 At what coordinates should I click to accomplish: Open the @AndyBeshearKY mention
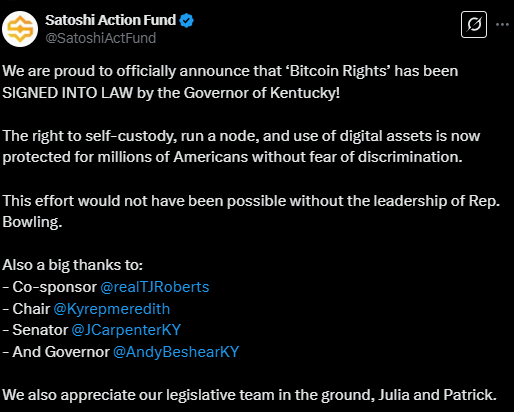click(x=176, y=352)
